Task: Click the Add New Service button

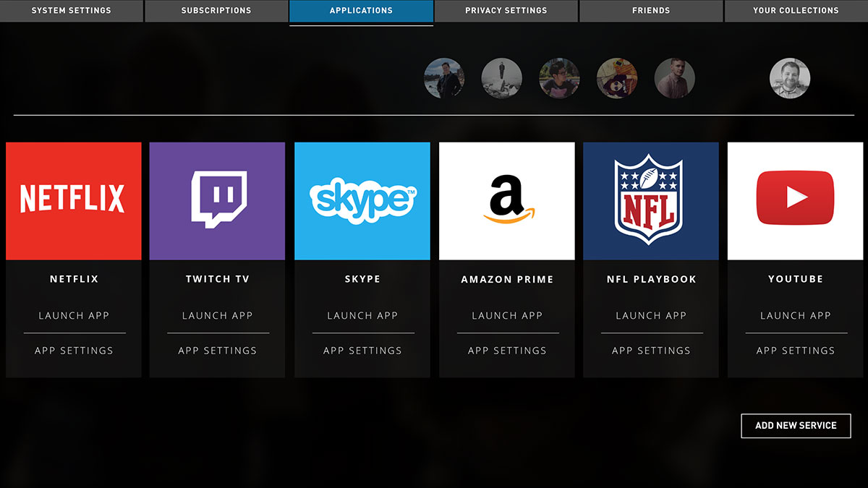Action: 796,426
